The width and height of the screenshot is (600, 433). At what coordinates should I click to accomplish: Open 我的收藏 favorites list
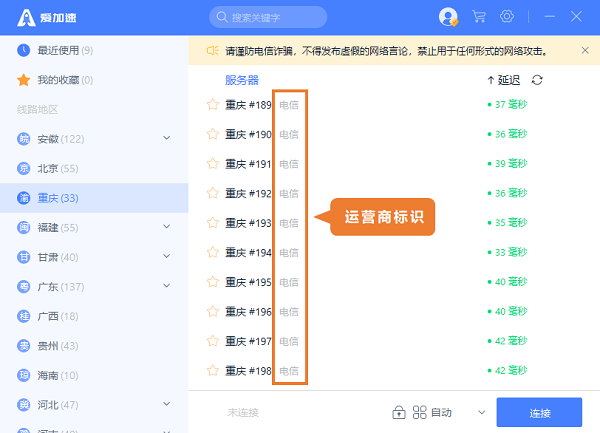[60, 80]
